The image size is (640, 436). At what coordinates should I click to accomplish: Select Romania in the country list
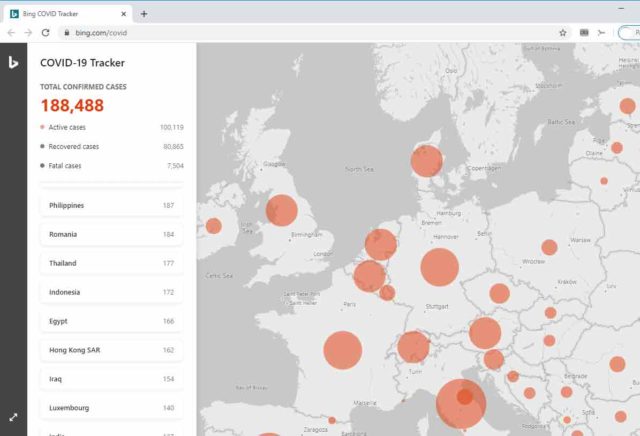[x=111, y=234]
